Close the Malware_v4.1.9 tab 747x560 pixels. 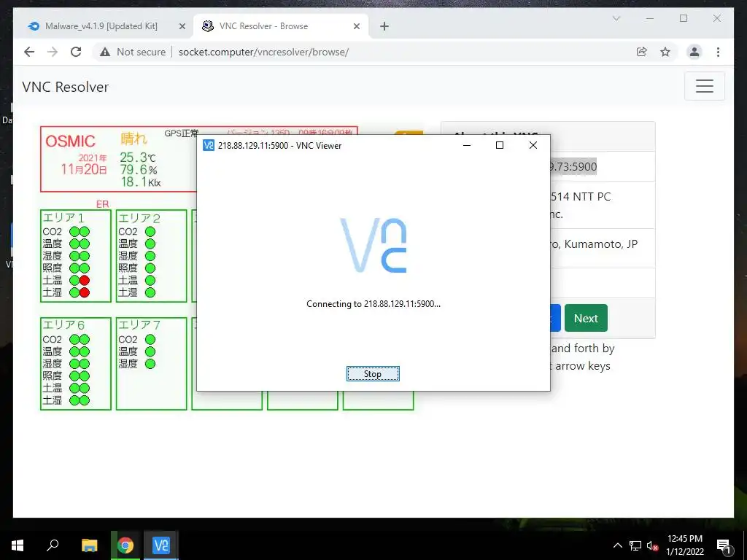point(182,26)
